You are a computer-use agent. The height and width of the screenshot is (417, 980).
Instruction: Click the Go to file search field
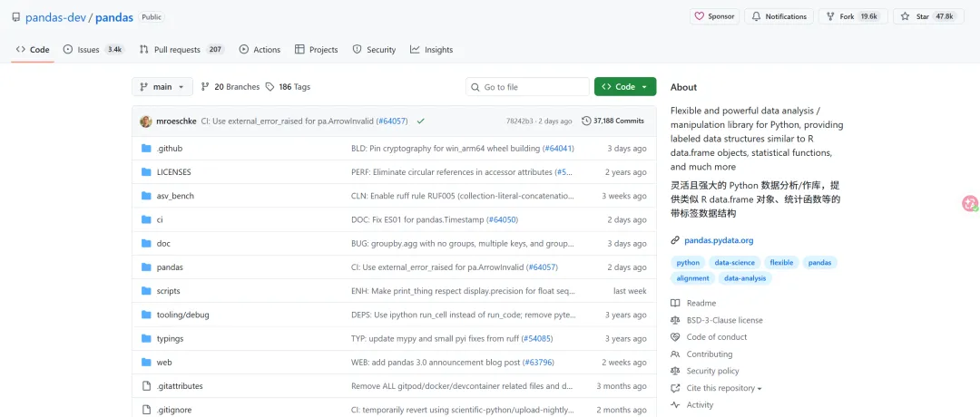pos(527,87)
